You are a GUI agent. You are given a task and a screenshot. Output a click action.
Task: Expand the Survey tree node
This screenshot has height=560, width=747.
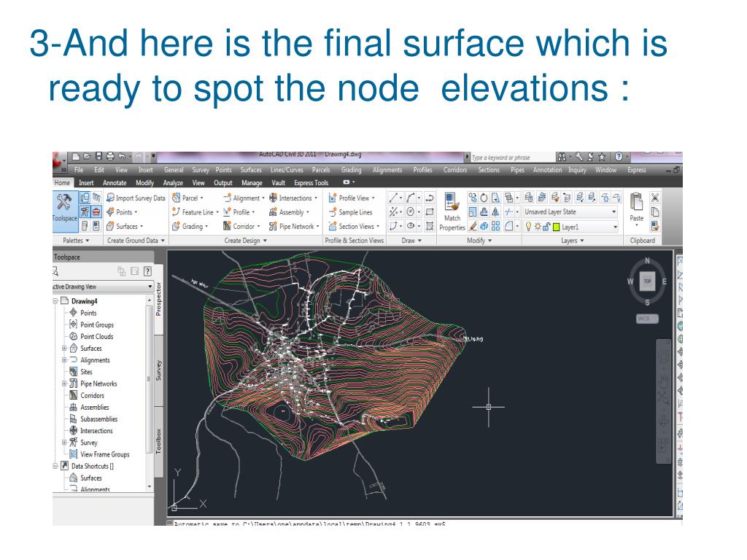coord(64,443)
